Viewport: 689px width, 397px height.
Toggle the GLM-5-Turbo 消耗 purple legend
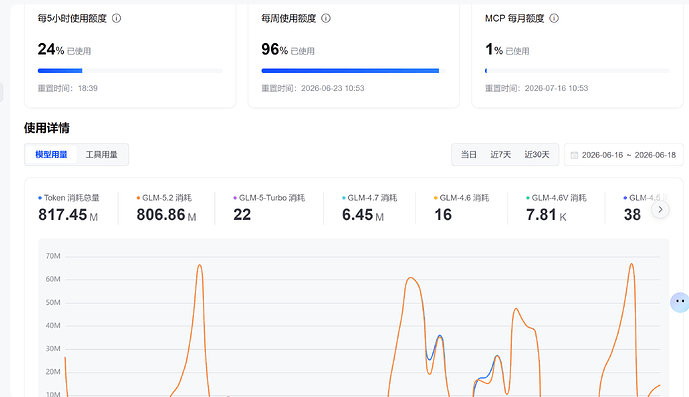pyautogui.click(x=269, y=198)
